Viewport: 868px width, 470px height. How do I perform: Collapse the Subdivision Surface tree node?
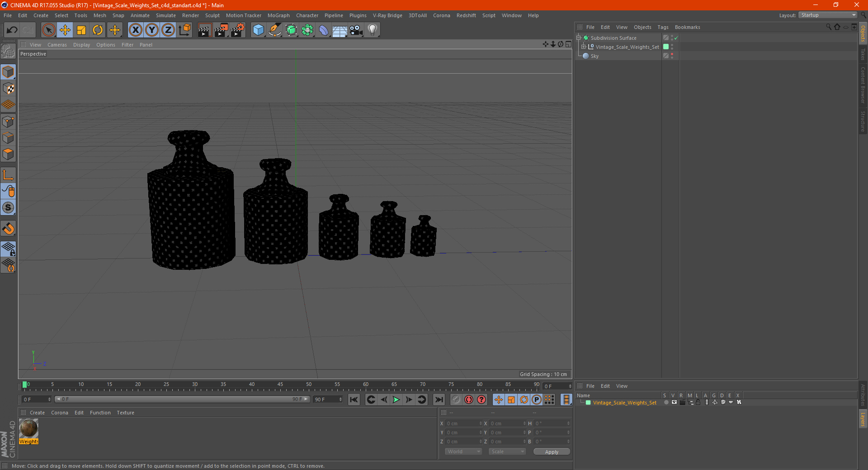coord(578,38)
